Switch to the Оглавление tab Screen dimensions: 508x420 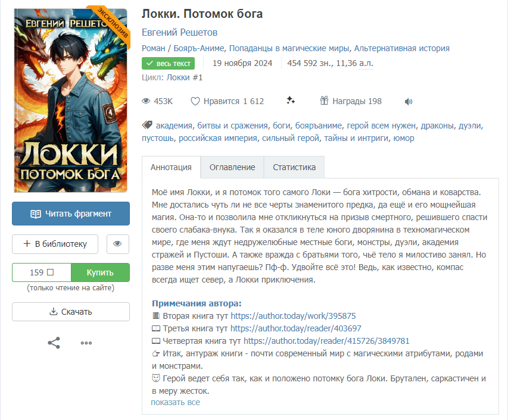(232, 167)
